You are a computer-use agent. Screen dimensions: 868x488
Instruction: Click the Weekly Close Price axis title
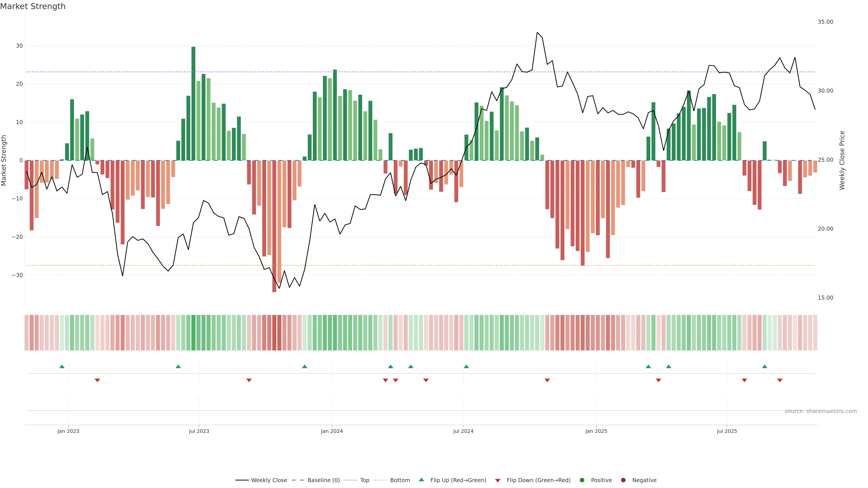click(842, 160)
